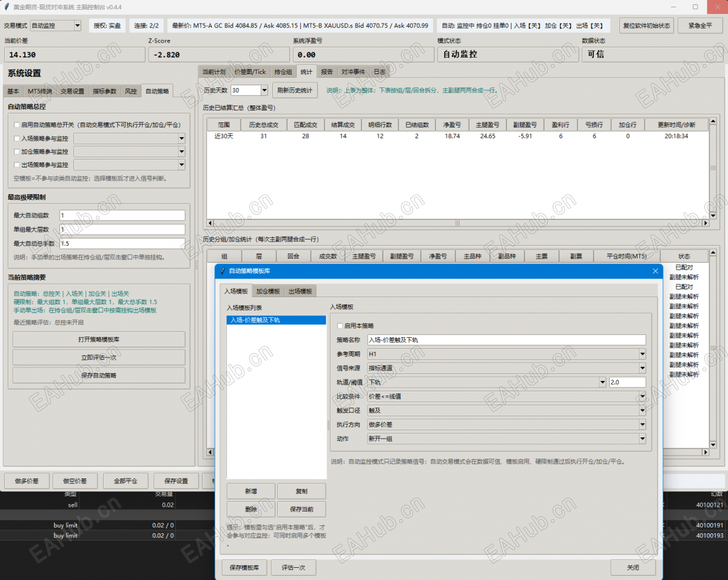Close the 自动策略模板库 dialog with the X
The image size is (728, 580).
point(655,271)
